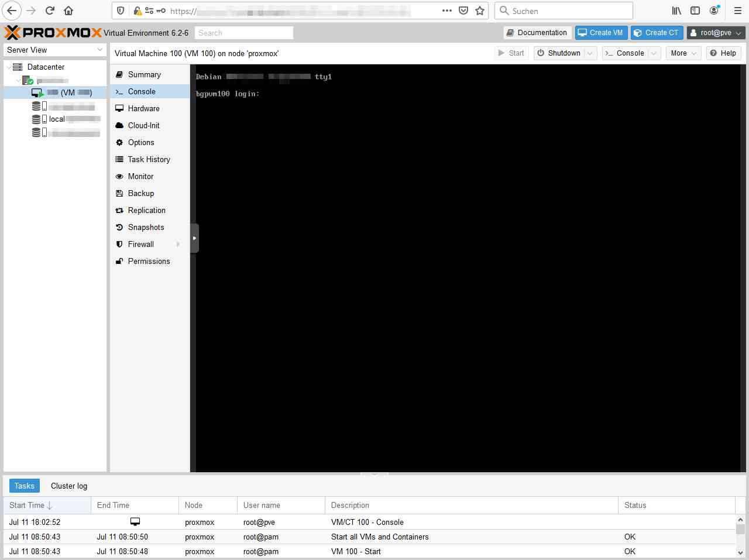Click the Help button
The image size is (749, 560).
click(x=723, y=53)
